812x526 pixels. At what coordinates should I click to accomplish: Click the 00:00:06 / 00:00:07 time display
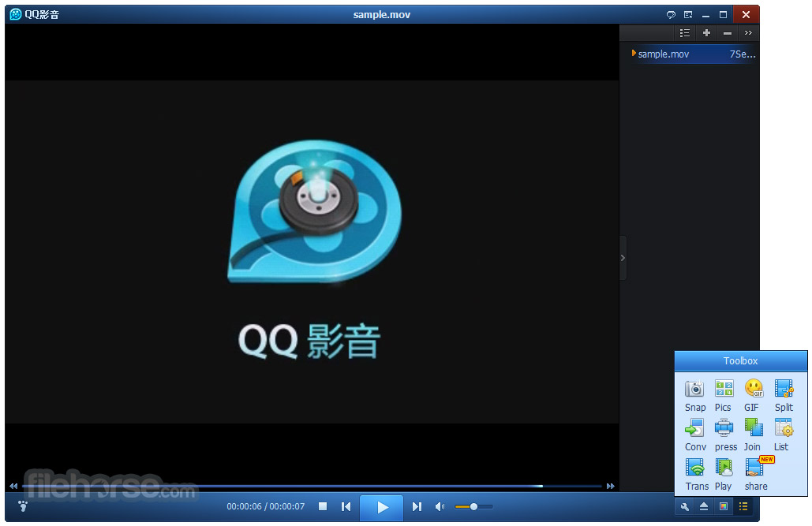[266, 506]
